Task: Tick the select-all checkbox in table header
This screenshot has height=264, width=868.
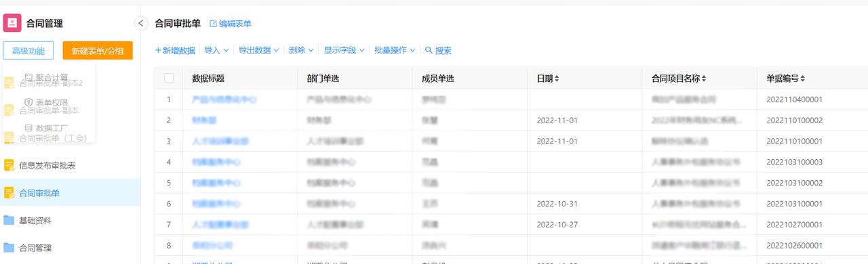Action: pyautogui.click(x=169, y=78)
